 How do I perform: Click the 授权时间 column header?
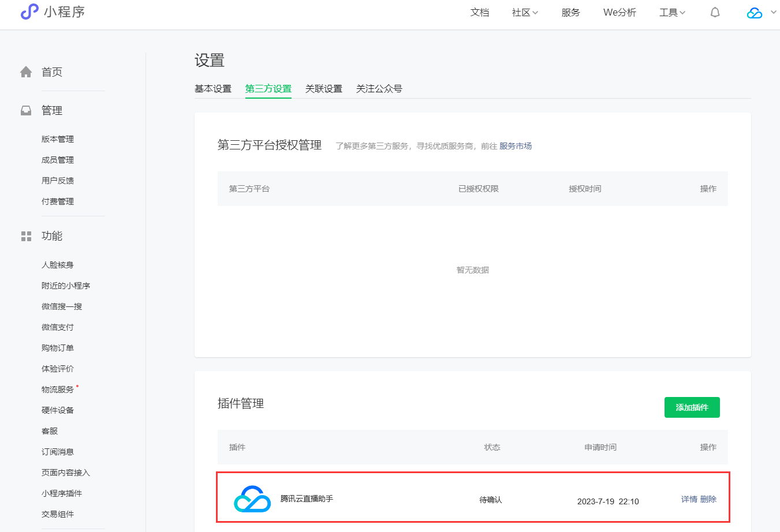point(585,189)
